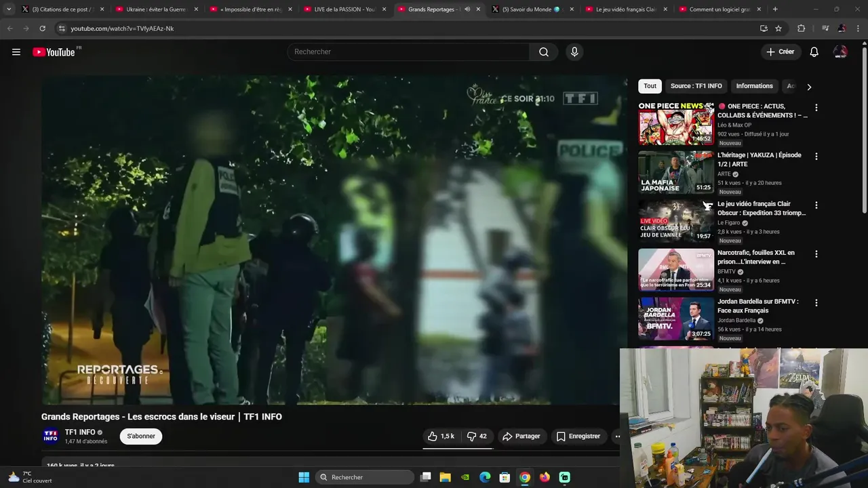Open the notifications bell
Image resolution: width=868 pixels, height=488 pixels.
[814, 52]
